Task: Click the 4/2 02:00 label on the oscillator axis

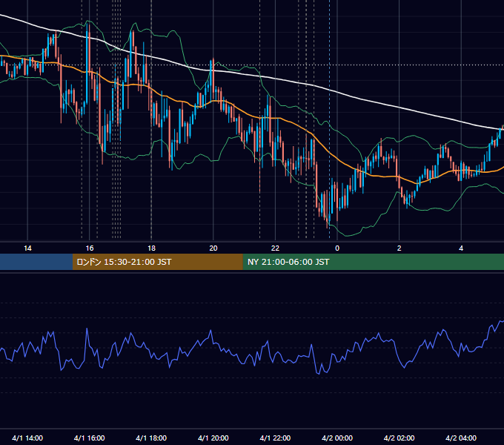Action: [399, 438]
